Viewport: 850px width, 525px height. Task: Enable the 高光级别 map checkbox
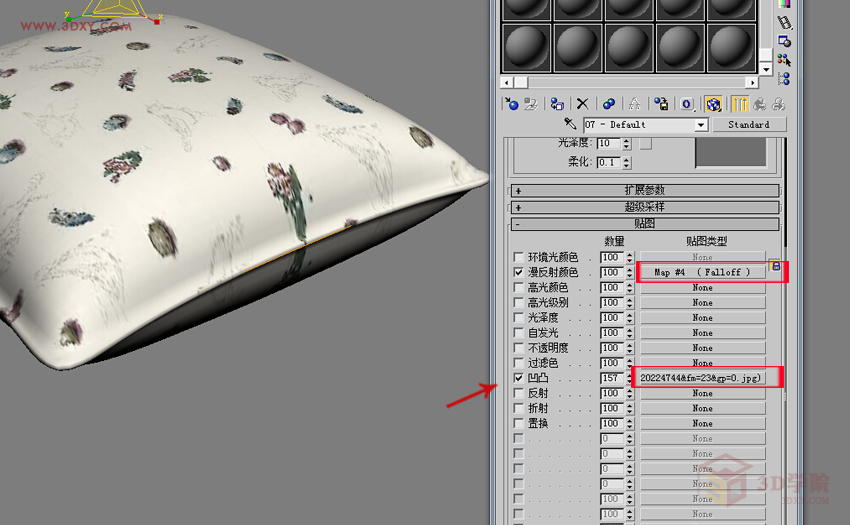(519, 303)
